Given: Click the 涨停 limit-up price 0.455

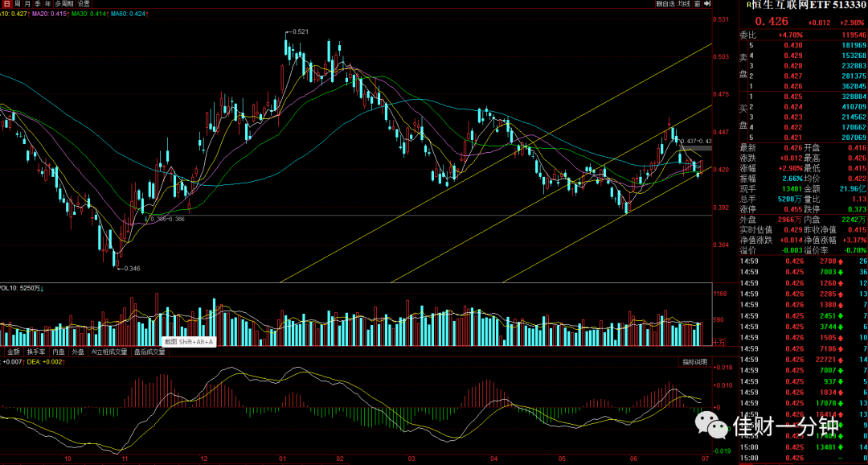Looking at the screenshot, I should coord(792,209).
